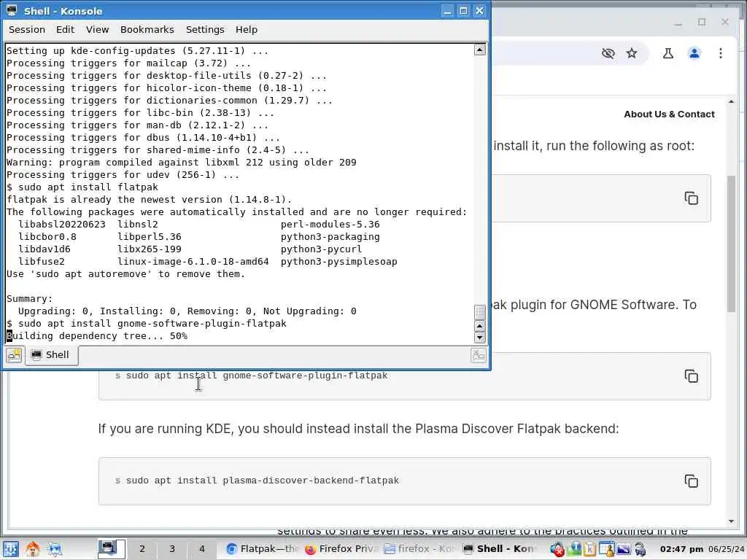Click the red cross tray icon
Image resolution: width=747 pixels, height=560 pixels.
pyautogui.click(x=557, y=549)
